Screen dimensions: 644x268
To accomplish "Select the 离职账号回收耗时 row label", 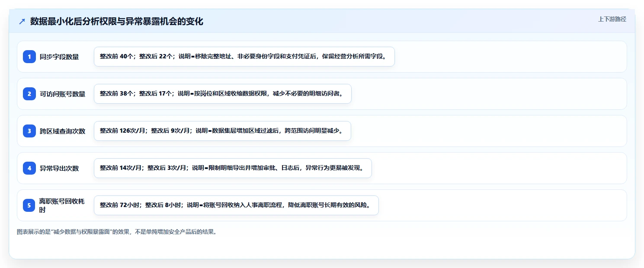I will [x=62, y=205].
